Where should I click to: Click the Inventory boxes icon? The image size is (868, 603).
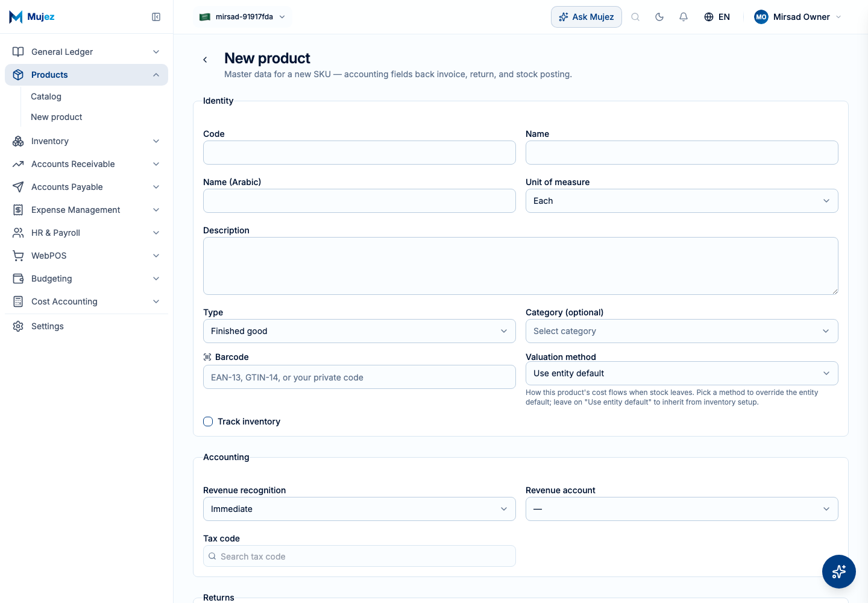tap(18, 141)
